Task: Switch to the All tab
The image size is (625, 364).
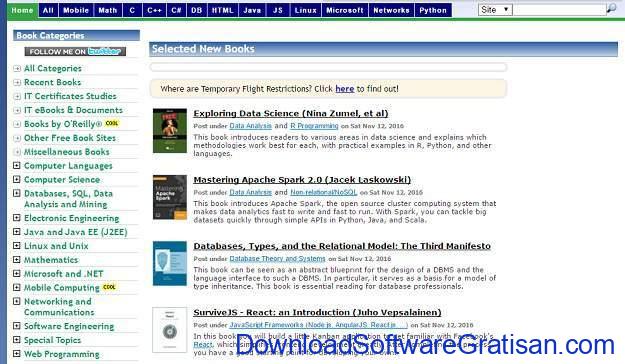Action: pyautogui.click(x=48, y=10)
